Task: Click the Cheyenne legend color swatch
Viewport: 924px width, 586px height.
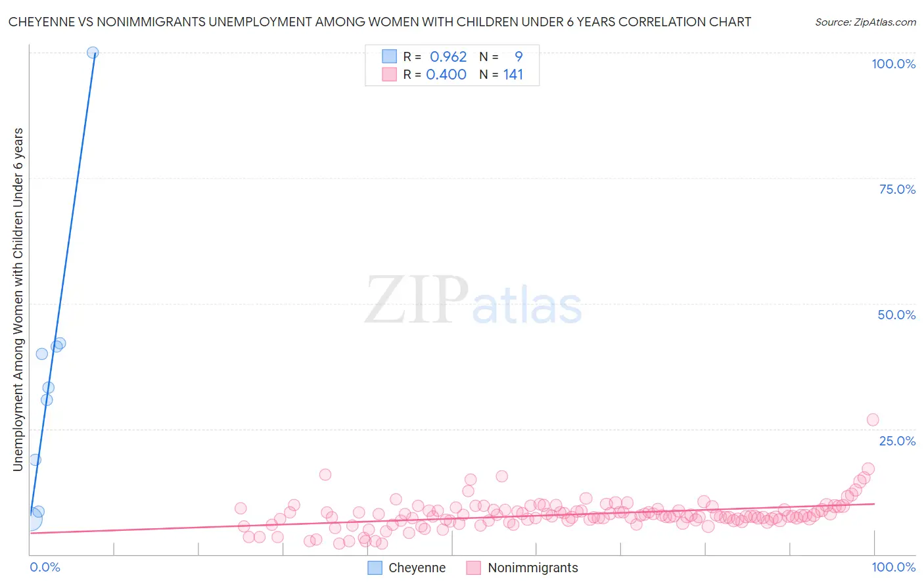Action: click(375, 568)
